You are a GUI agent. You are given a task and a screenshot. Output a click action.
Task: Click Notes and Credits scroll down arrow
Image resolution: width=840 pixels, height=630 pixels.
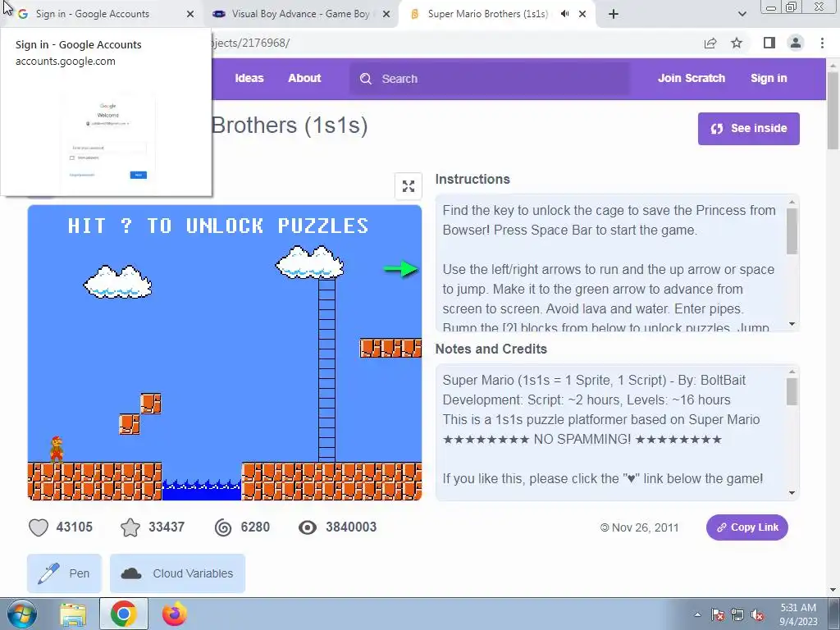click(x=792, y=493)
